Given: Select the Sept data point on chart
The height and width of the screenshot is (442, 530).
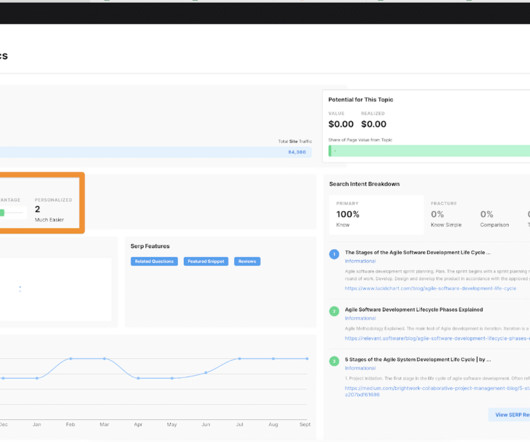Looking at the screenshot, I should [307, 359].
